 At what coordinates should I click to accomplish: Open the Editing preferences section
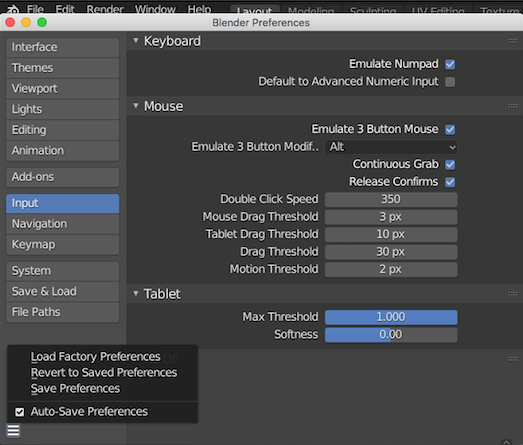tap(62, 130)
